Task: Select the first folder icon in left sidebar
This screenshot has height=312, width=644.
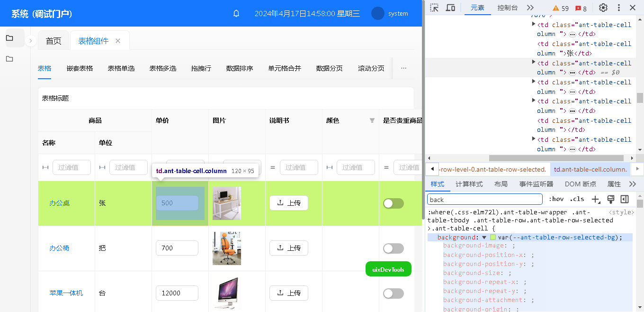Action: coord(9,38)
